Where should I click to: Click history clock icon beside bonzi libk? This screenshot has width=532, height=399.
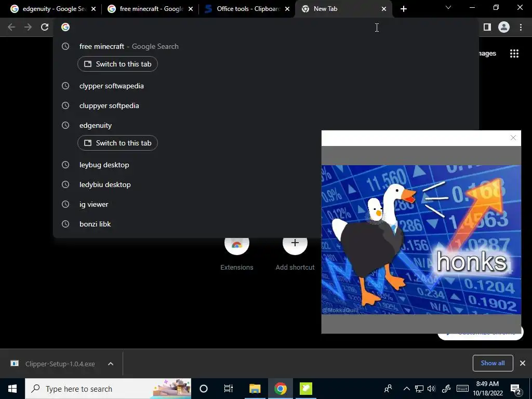[65, 224]
